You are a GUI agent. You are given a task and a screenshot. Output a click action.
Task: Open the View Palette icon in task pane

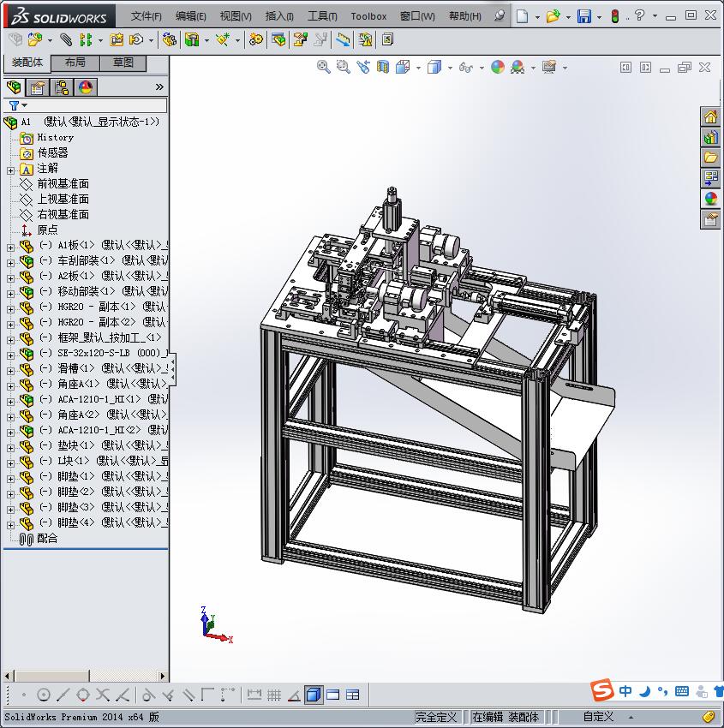tap(710, 178)
